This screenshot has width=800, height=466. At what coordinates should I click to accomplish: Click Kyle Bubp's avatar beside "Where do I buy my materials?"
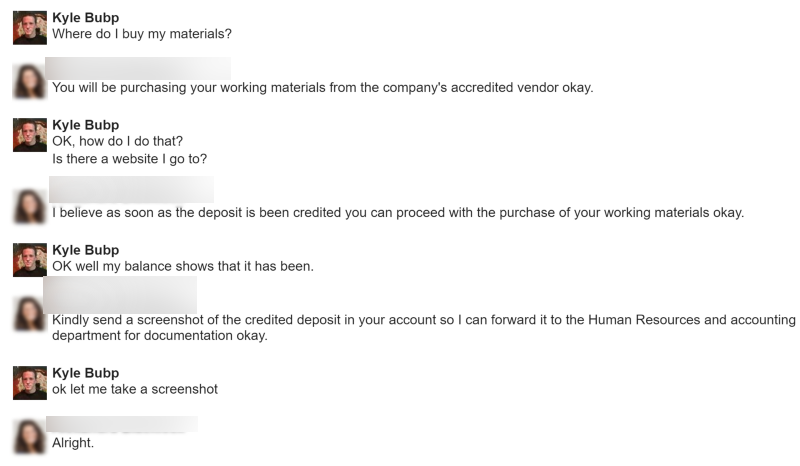[30, 27]
